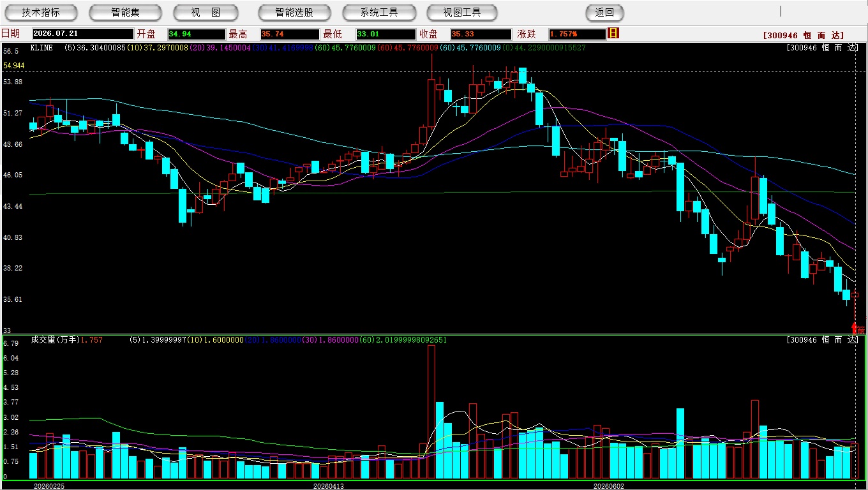Click the yellow 54.944 price level label

[14, 66]
